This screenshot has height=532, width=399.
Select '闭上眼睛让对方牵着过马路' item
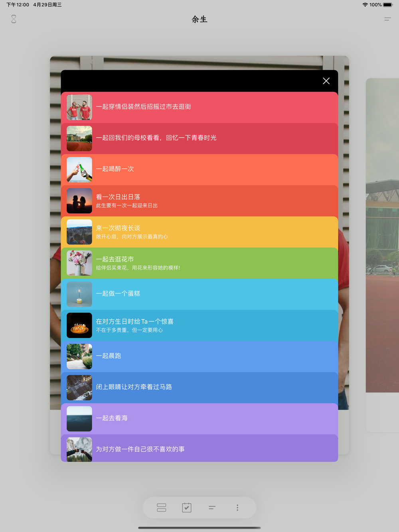(x=199, y=387)
